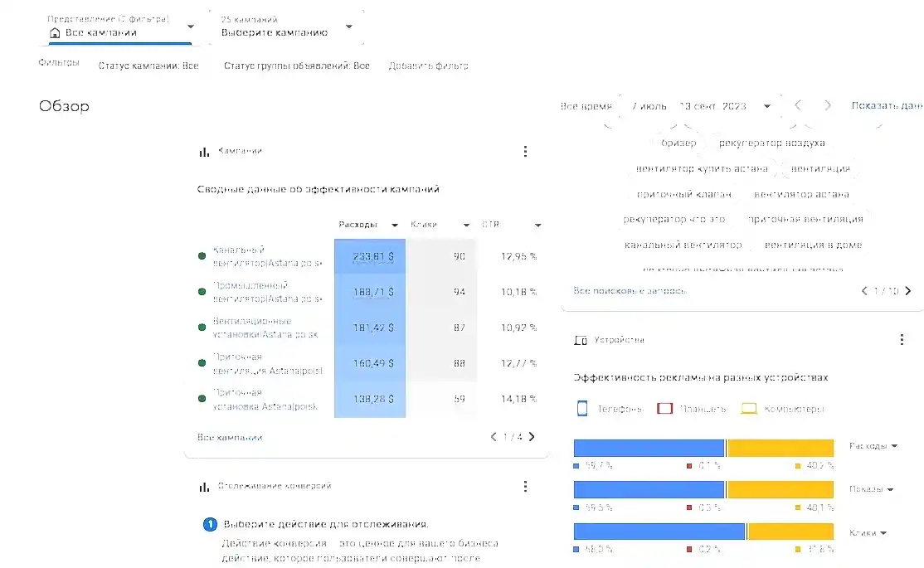Open three-dot menu on conversion tracking card
The width and height of the screenshot is (924, 568).
pyautogui.click(x=525, y=487)
